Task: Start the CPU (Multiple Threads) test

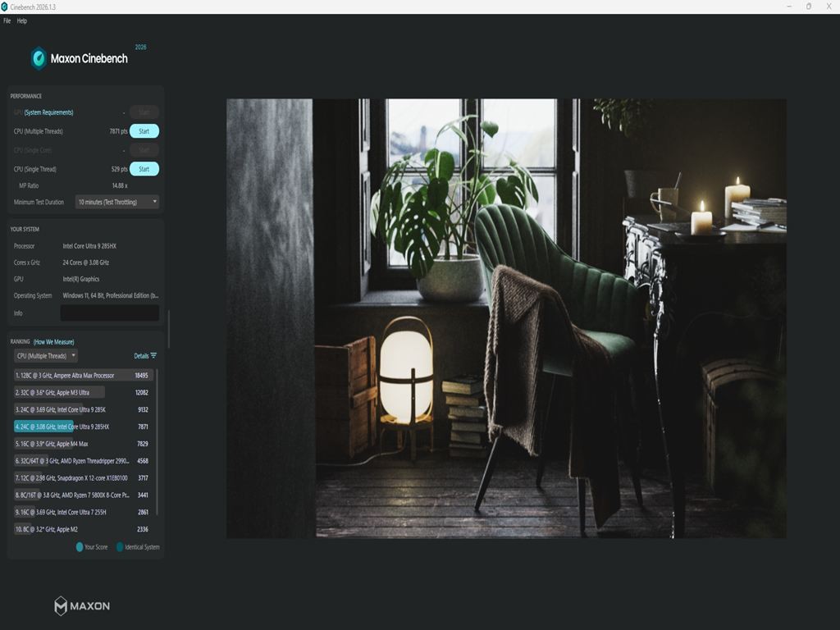Action: tap(144, 131)
